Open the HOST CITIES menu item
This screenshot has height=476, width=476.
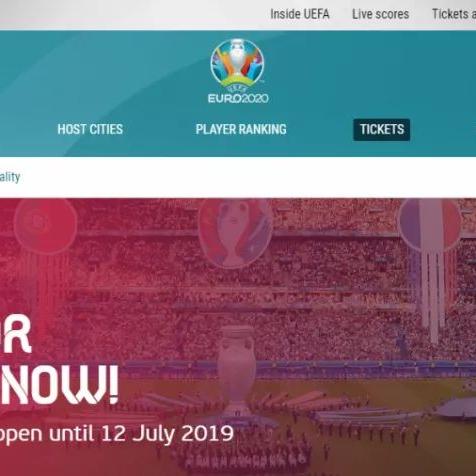point(90,129)
